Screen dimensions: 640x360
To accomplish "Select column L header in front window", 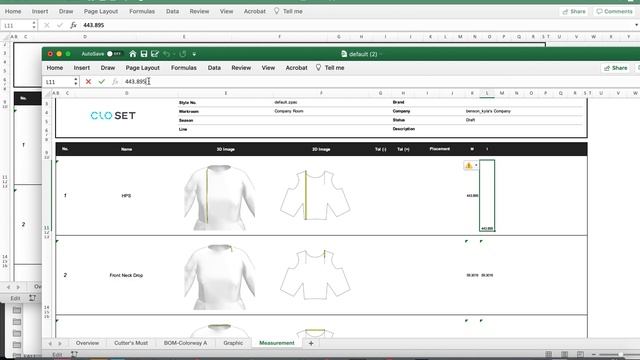I will (x=487, y=93).
